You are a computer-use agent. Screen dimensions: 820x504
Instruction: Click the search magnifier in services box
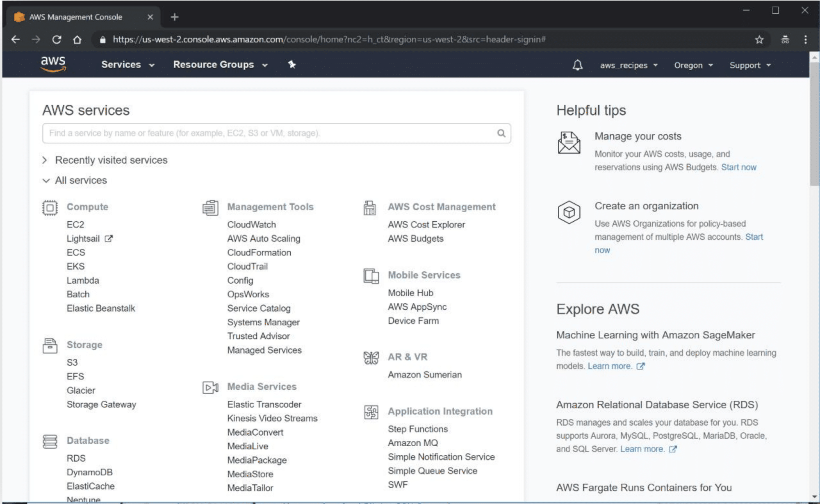501,133
